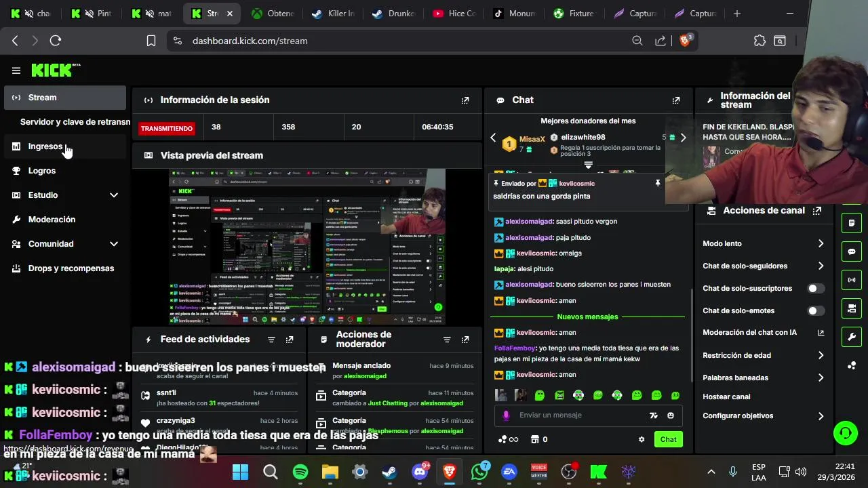Pop out the Acciones de canal panel
This screenshot has width=868, height=488.
(x=817, y=211)
